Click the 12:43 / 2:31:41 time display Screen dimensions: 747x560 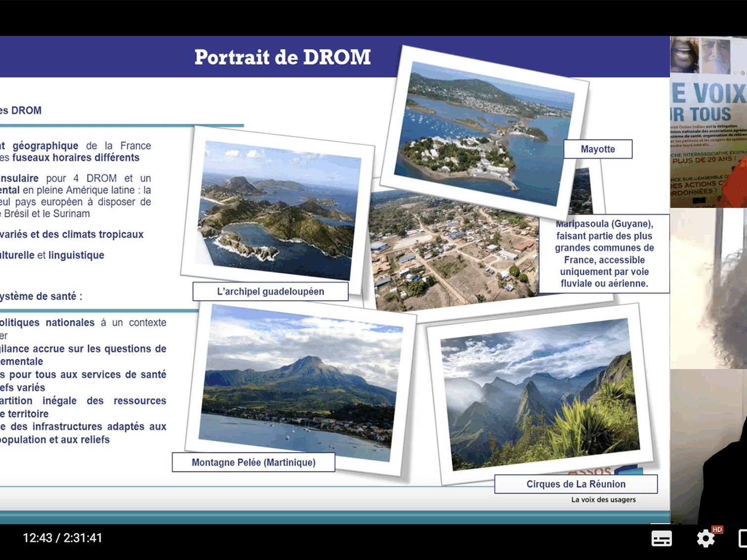[x=62, y=538]
